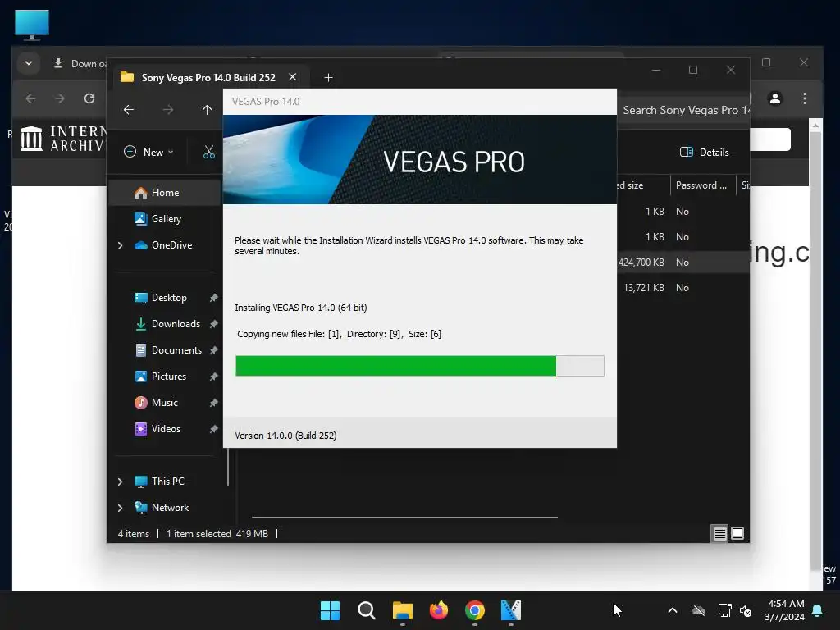This screenshot has height=630, width=840.
Task: Click the VEGAS Pro 14.0 installer title
Action: [266, 102]
